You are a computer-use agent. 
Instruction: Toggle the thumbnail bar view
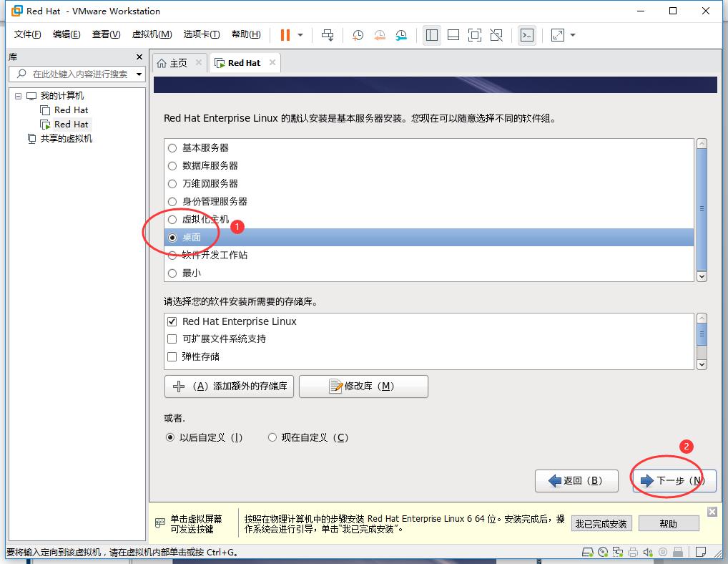pyautogui.click(x=453, y=35)
